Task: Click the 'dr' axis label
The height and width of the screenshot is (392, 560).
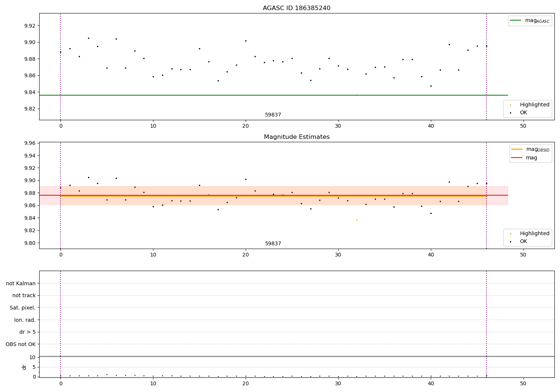Action: (x=24, y=367)
